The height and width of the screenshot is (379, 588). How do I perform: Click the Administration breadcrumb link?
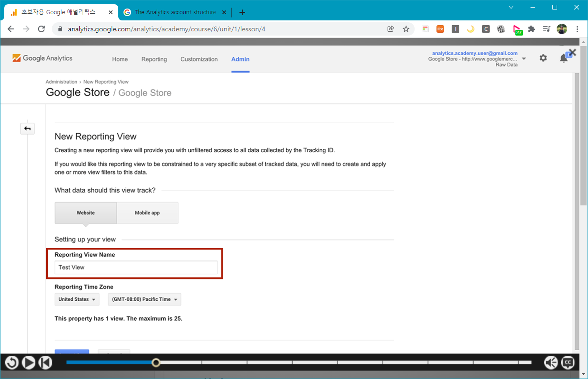[61, 82]
